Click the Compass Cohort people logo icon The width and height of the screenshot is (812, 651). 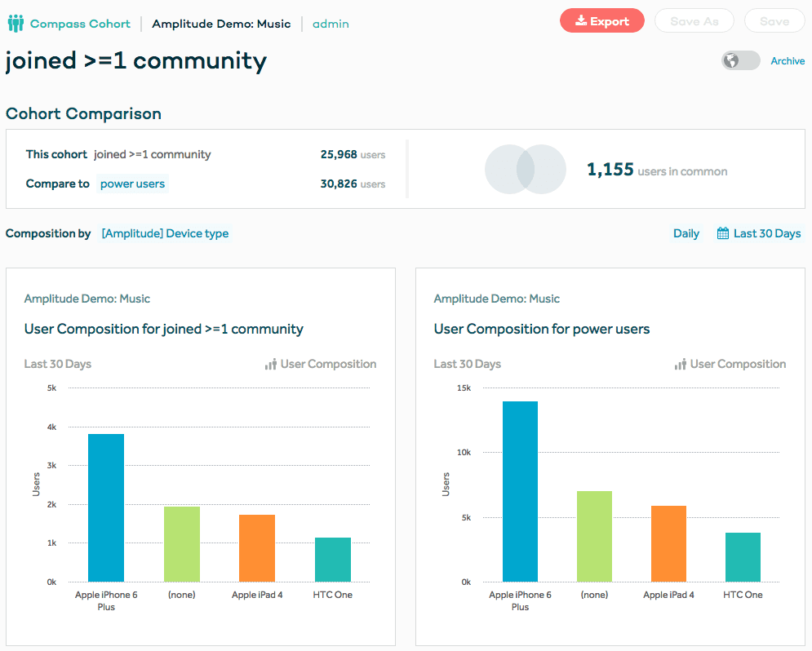15,22
